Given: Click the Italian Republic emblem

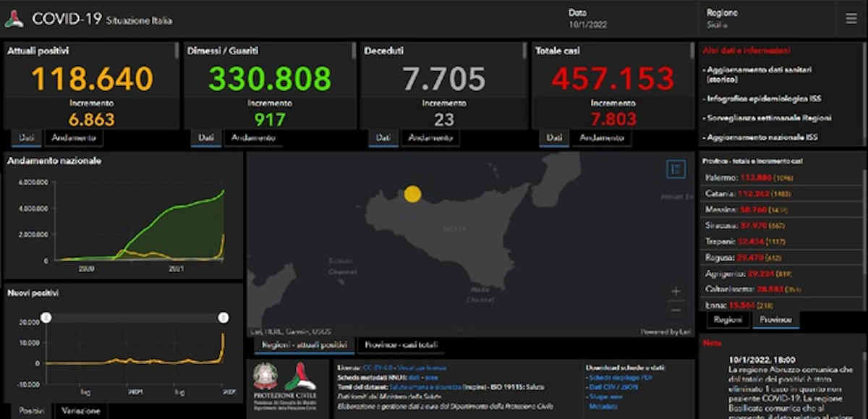Looking at the screenshot, I should click(265, 378).
